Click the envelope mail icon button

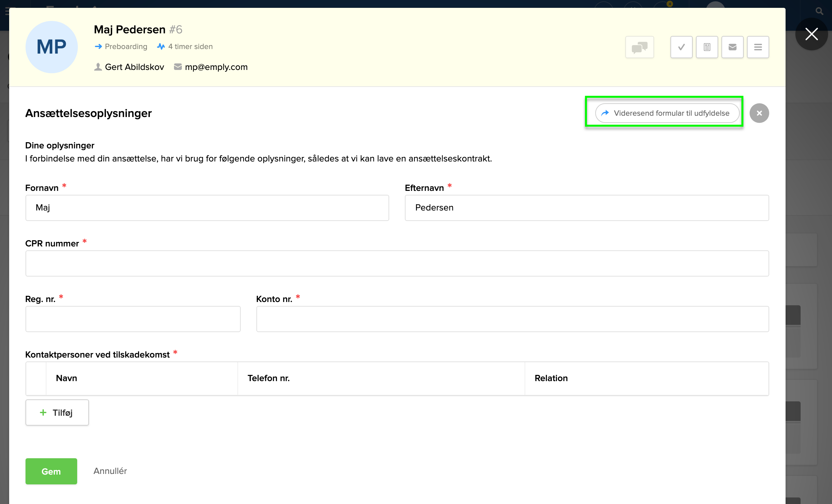(732, 47)
